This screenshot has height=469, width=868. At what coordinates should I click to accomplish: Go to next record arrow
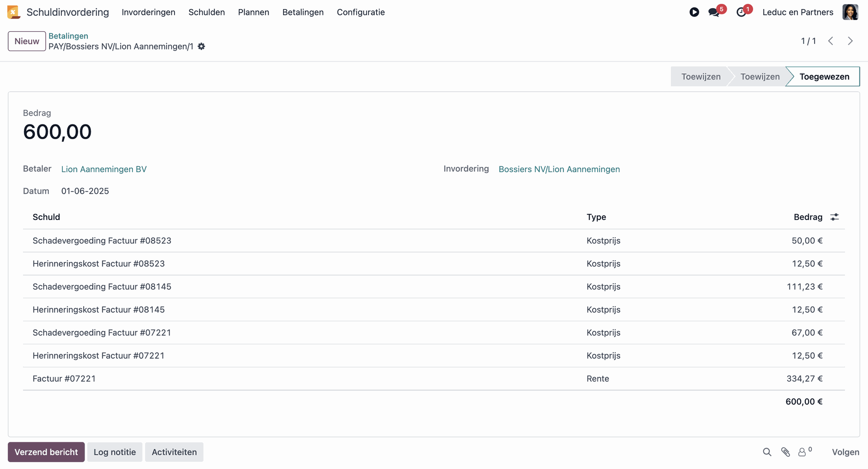[850, 41]
